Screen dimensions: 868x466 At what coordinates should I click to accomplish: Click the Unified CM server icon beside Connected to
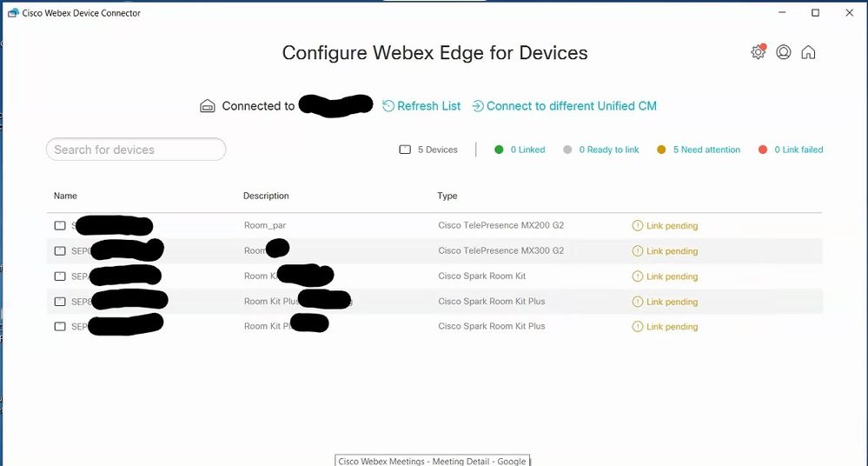click(207, 106)
